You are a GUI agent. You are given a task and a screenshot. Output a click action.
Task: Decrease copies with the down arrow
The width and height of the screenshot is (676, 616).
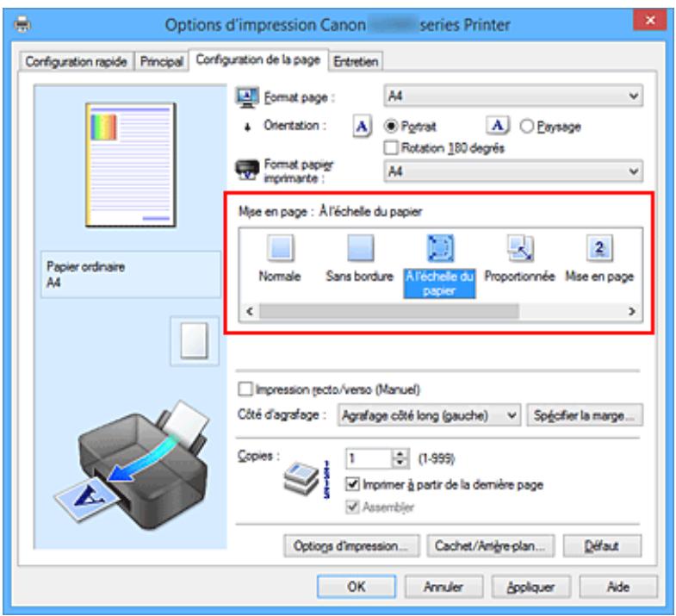point(400,464)
